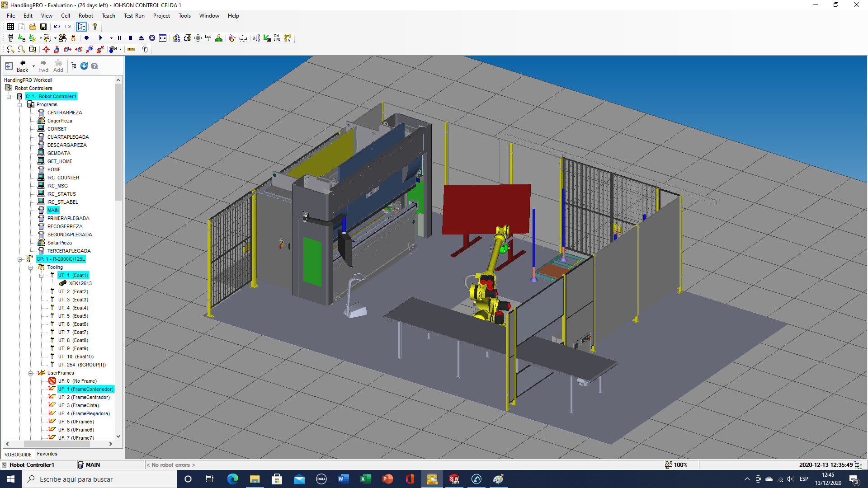This screenshot has width=868, height=488.
Task: Pause the robot program run
Action: (x=119, y=38)
